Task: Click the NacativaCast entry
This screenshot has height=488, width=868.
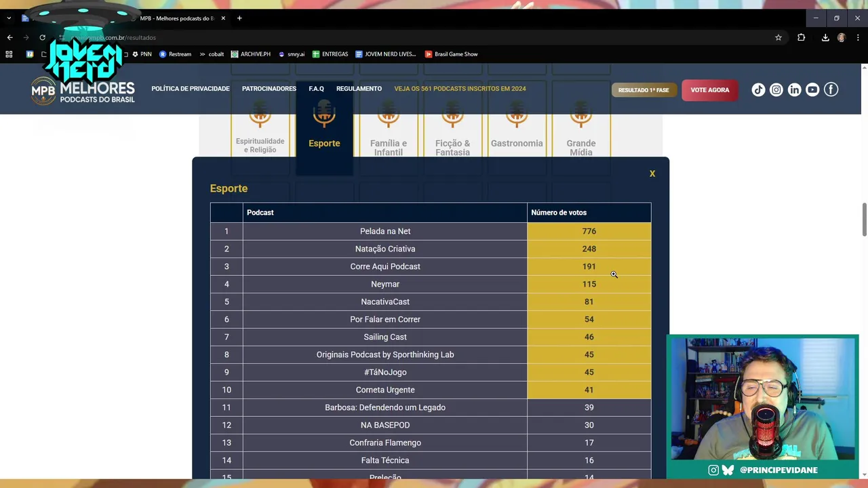Action: click(x=385, y=302)
